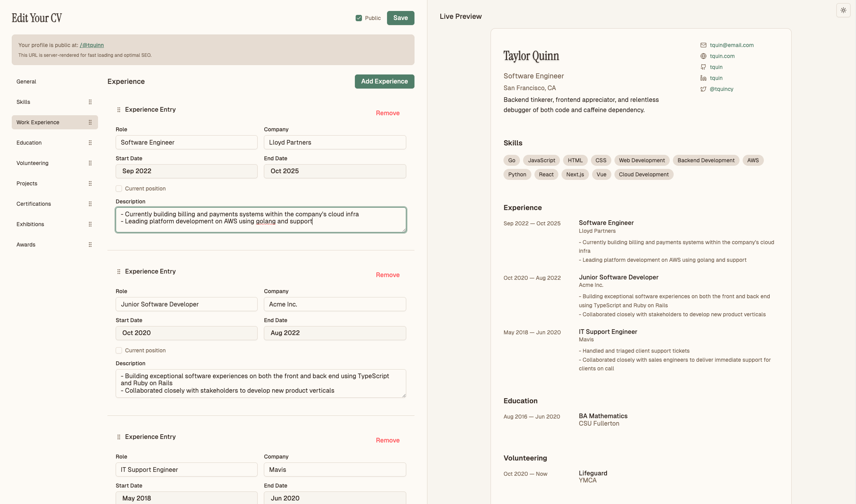The height and width of the screenshot is (504, 856).
Task: Click the email envelope icon in the preview
Action: pyautogui.click(x=703, y=45)
